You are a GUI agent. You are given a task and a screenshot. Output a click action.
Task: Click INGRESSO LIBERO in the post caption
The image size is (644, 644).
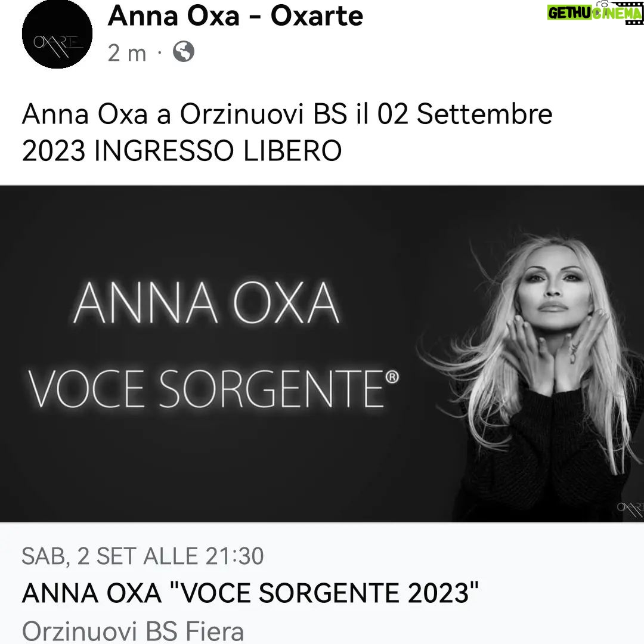pyautogui.click(x=218, y=151)
